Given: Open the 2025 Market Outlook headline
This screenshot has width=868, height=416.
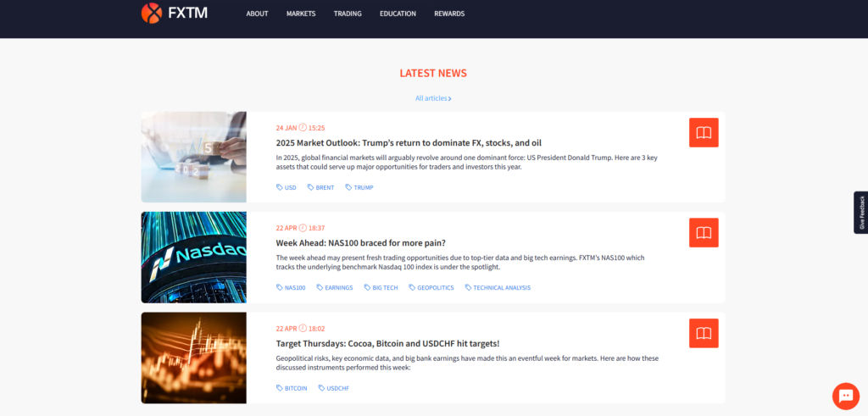Looking at the screenshot, I should click(409, 143).
